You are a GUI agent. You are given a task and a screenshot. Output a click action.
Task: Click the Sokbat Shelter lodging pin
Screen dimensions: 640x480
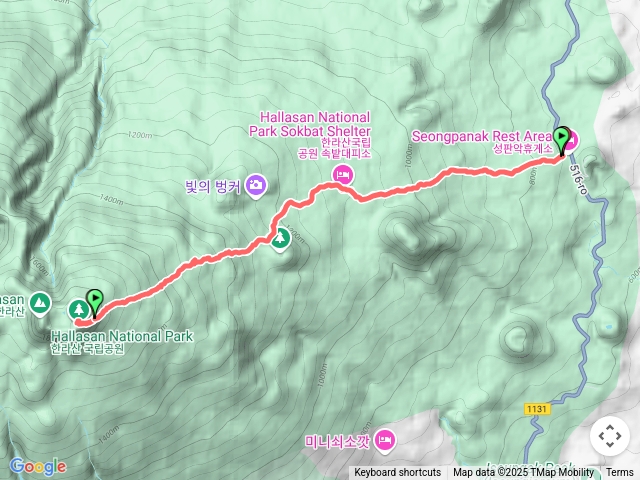[x=344, y=176]
